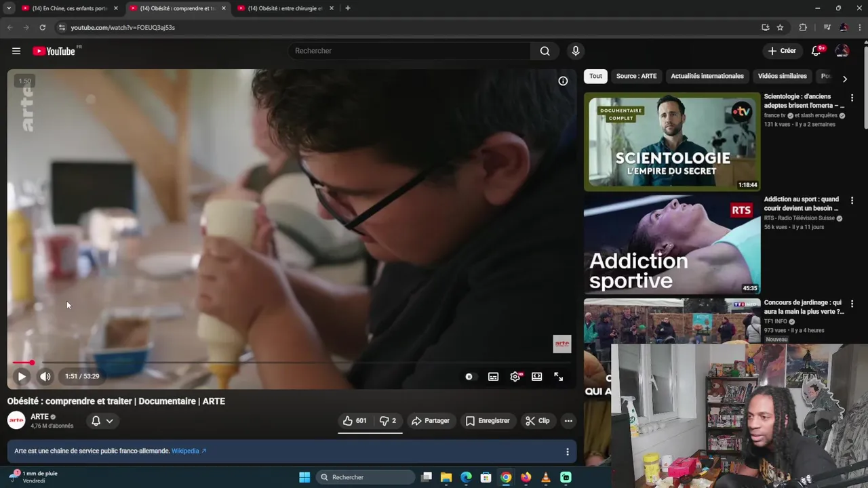The height and width of the screenshot is (488, 868).
Task: Open more actions under the video
Action: (x=568, y=421)
